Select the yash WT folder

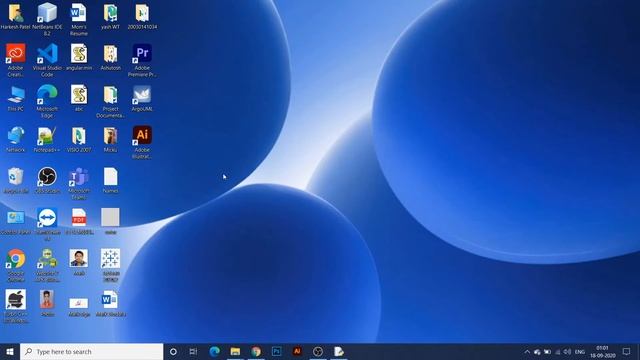point(110,13)
